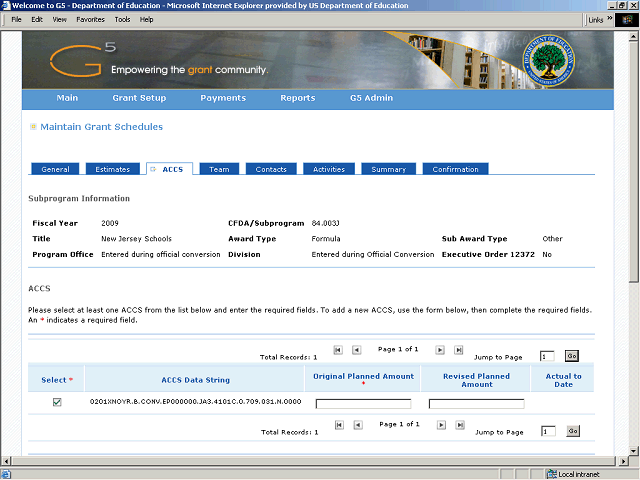Viewport: 640px width, 480px height.
Task: Click the horizontal scrollbar left arrow
Action: pos(5,461)
